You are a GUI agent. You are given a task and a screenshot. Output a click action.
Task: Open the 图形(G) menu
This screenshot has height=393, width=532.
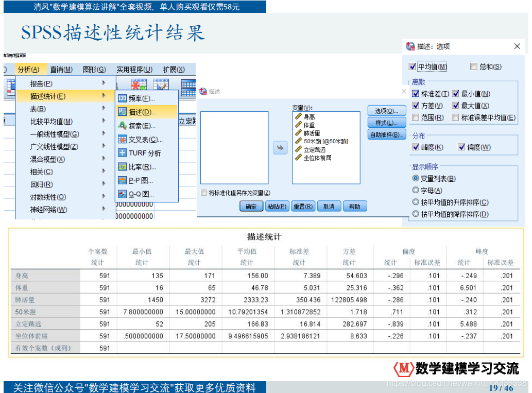pos(94,70)
